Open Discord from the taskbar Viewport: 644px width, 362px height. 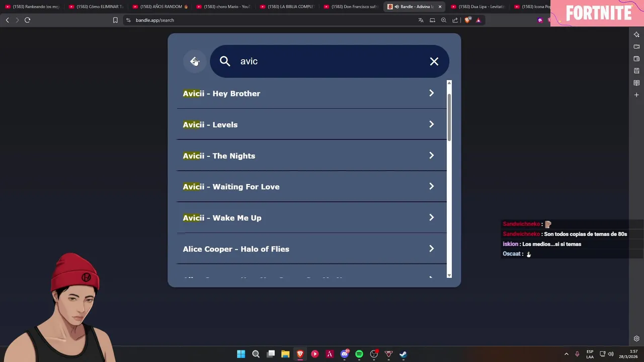[x=345, y=354]
